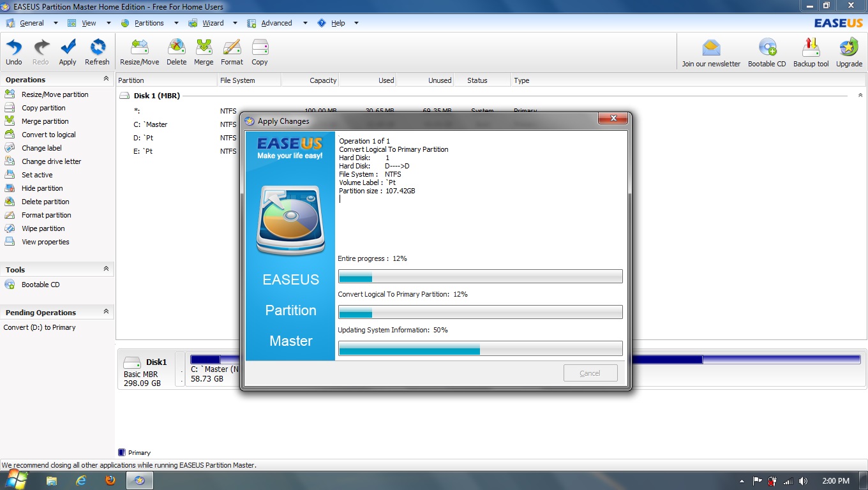The height and width of the screenshot is (490, 868).
Task: Click the Delete partition toolbar icon
Action: pos(177,52)
